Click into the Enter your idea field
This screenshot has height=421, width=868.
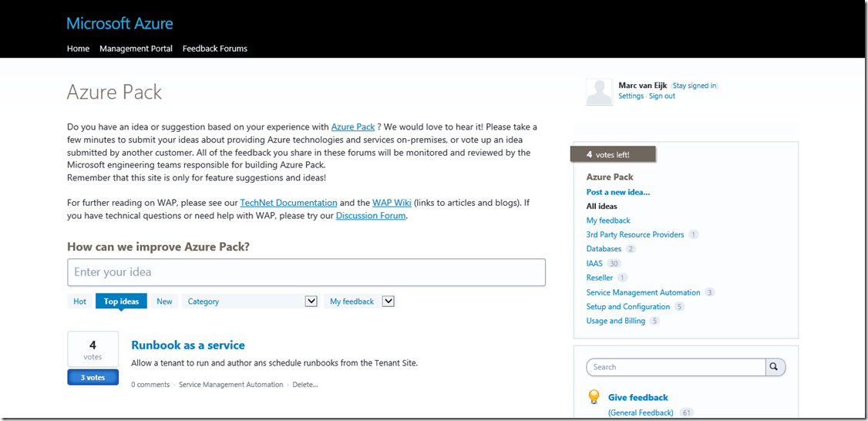click(x=306, y=272)
